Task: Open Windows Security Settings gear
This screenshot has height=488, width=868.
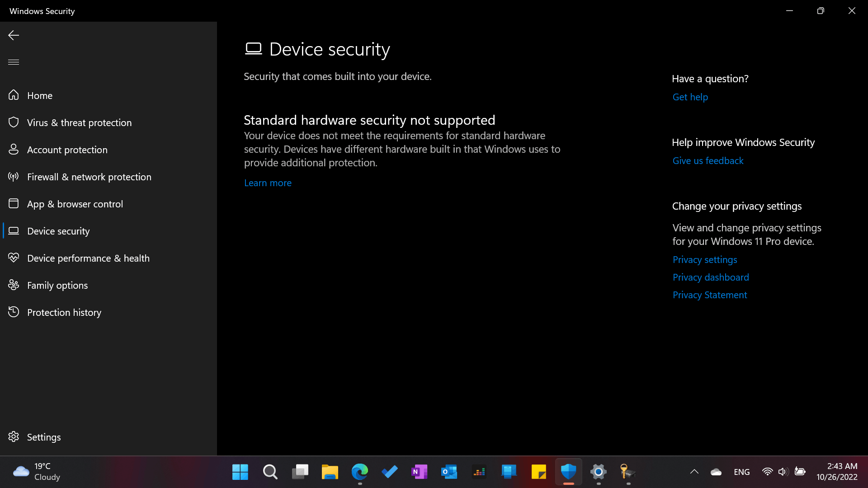Action: [43, 437]
